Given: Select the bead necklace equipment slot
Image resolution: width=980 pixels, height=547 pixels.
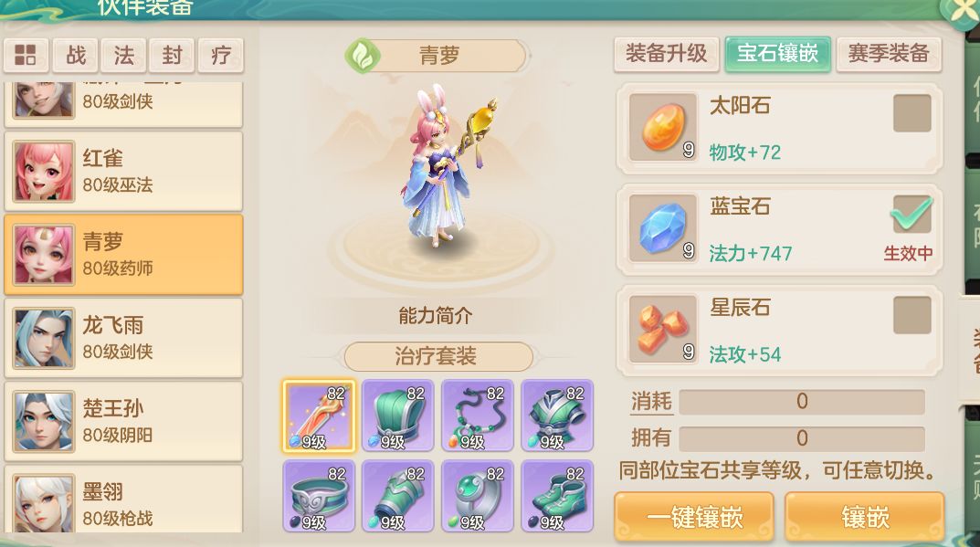Looking at the screenshot, I should point(478,416).
